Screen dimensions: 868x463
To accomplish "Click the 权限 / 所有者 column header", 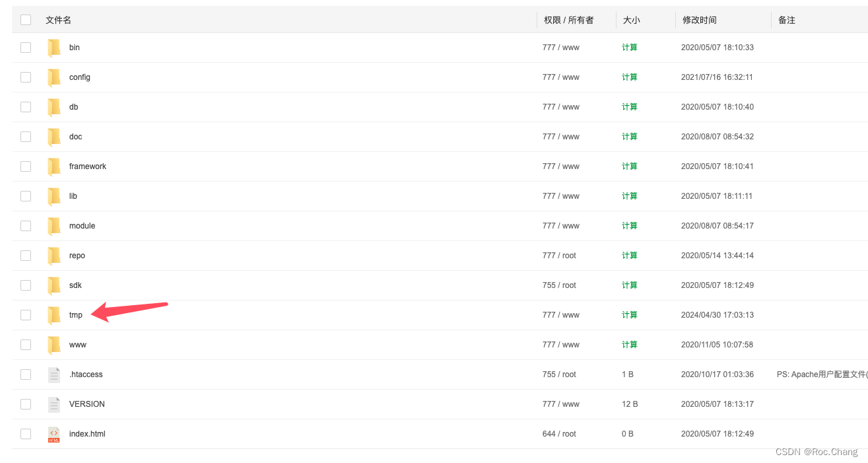I will [568, 20].
